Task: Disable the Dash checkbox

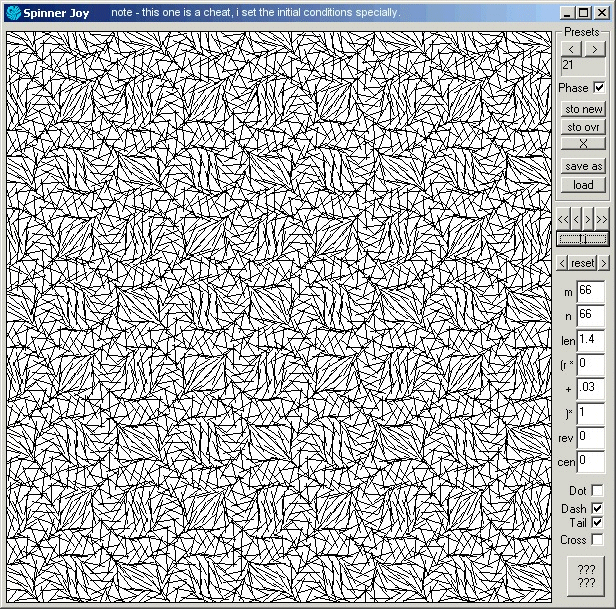Action: pyautogui.click(x=597, y=508)
